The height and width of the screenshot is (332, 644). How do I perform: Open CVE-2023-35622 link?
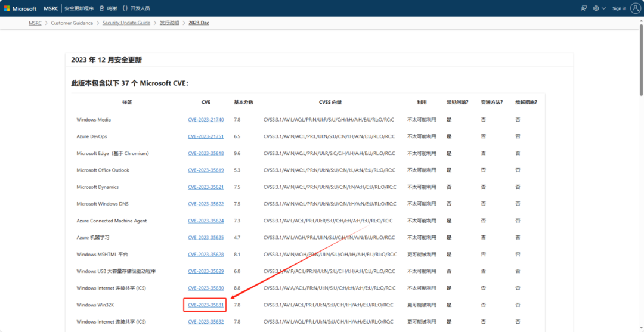(206, 203)
